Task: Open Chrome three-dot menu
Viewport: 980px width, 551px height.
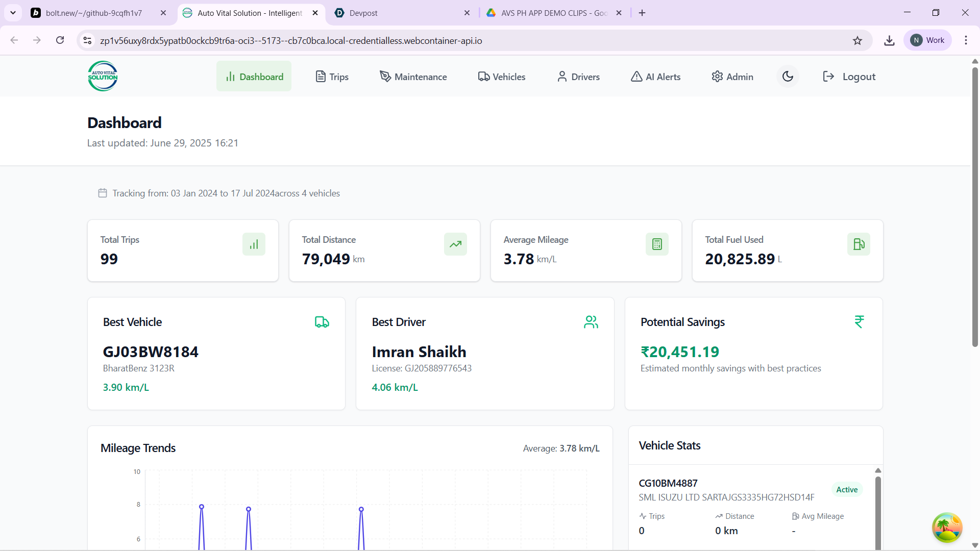Action: (x=966, y=40)
